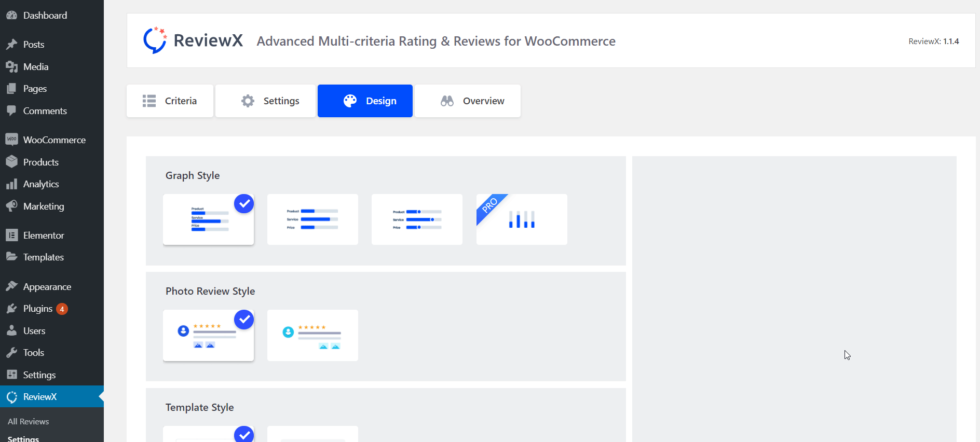Go to Dashboard menu
Image resolution: width=980 pixels, height=442 pixels.
point(52,16)
